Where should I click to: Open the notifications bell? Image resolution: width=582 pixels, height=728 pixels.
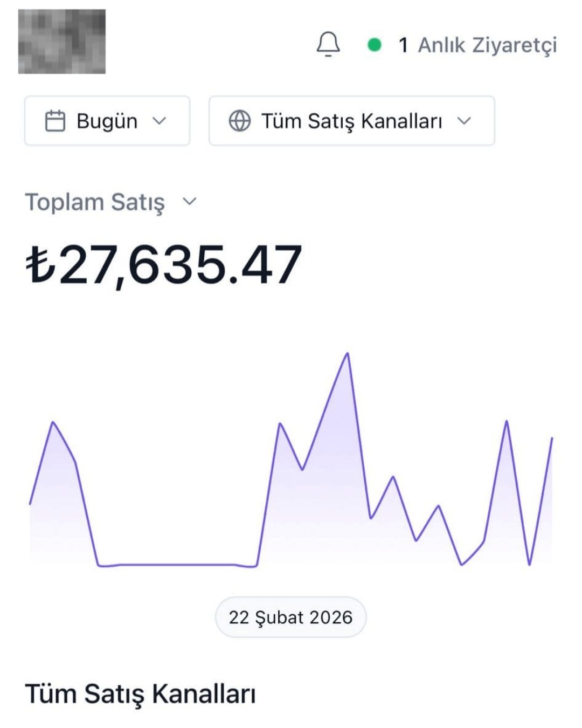coord(328,44)
